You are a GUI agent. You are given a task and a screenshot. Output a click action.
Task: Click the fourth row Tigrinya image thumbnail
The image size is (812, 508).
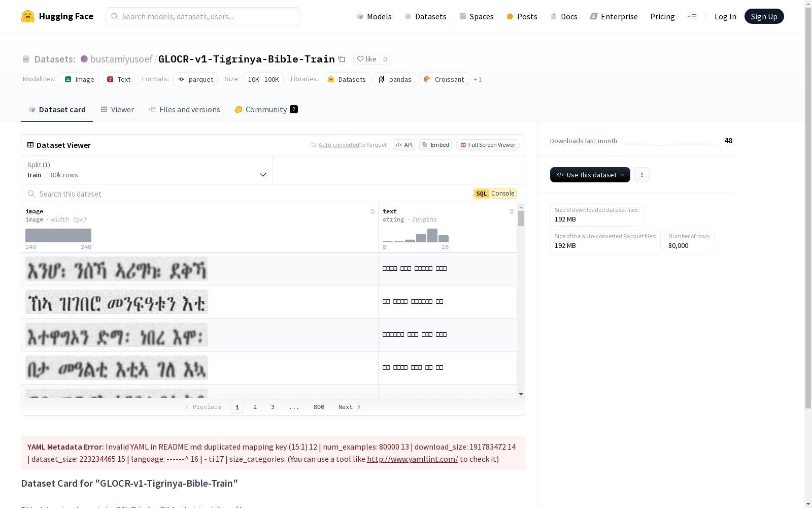coord(117,368)
